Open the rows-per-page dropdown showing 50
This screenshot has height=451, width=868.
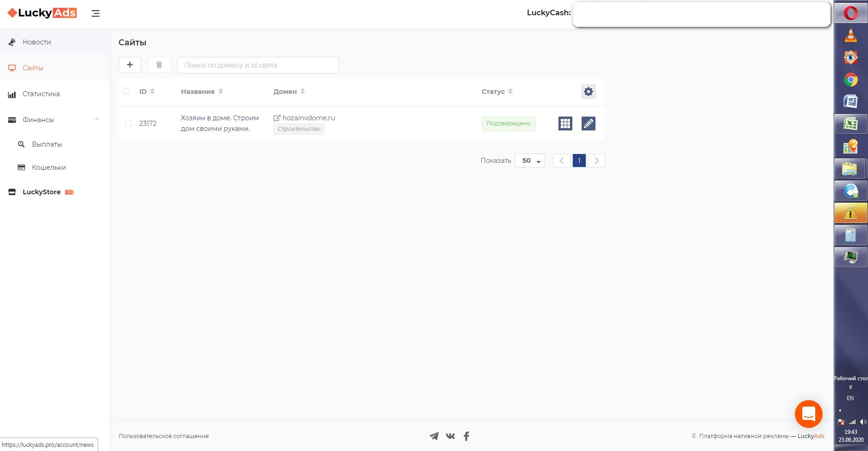point(530,161)
